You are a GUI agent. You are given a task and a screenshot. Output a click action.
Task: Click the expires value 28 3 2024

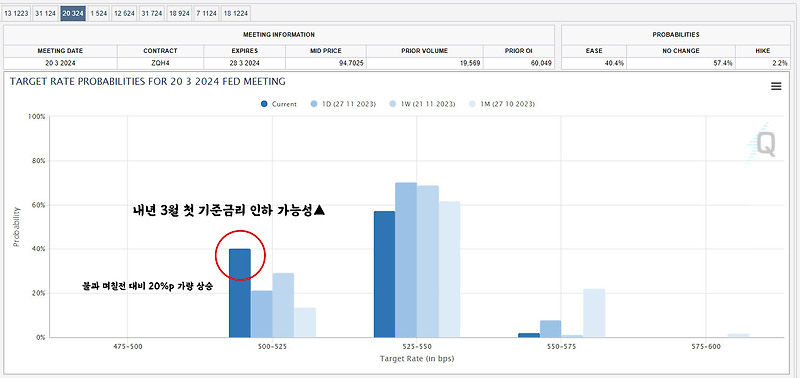[x=244, y=63]
